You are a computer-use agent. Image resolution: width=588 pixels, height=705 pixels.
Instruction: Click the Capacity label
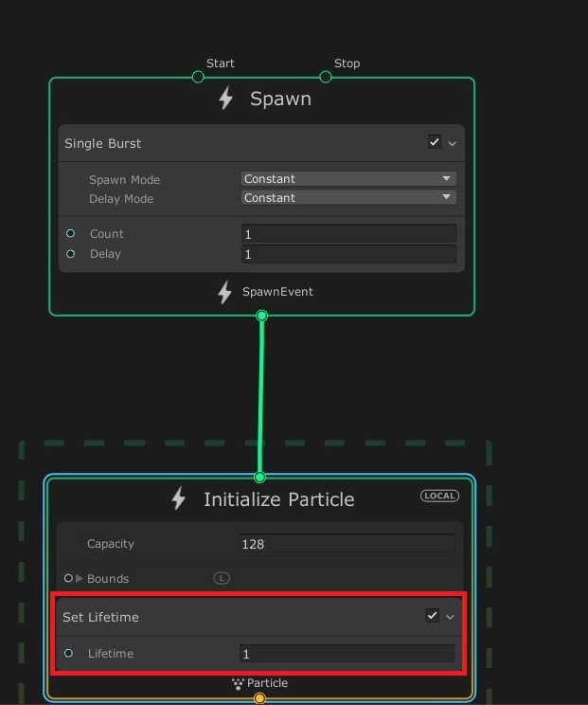click(x=111, y=544)
